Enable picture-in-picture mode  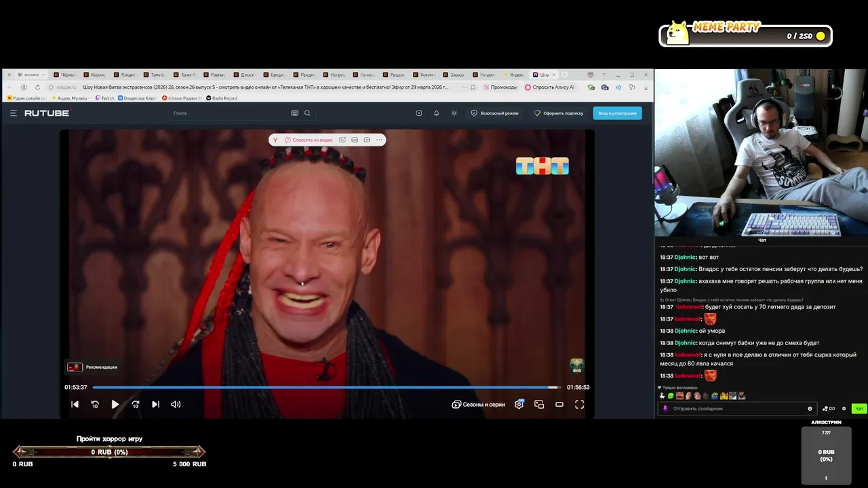[539, 404]
